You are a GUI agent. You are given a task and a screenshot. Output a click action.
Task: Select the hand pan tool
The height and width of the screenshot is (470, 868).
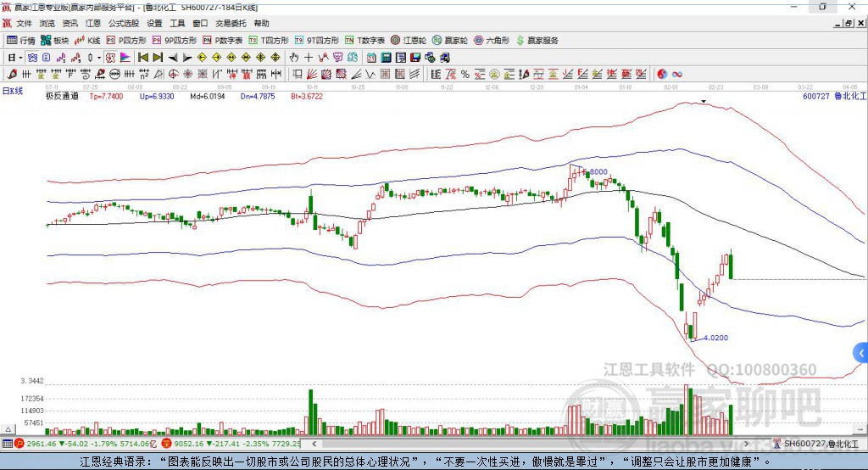294,58
